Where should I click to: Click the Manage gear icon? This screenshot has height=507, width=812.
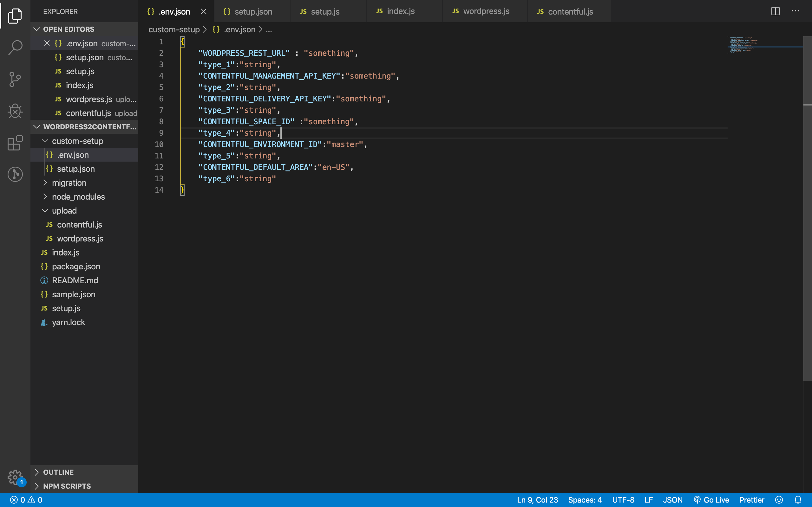pyautogui.click(x=15, y=477)
